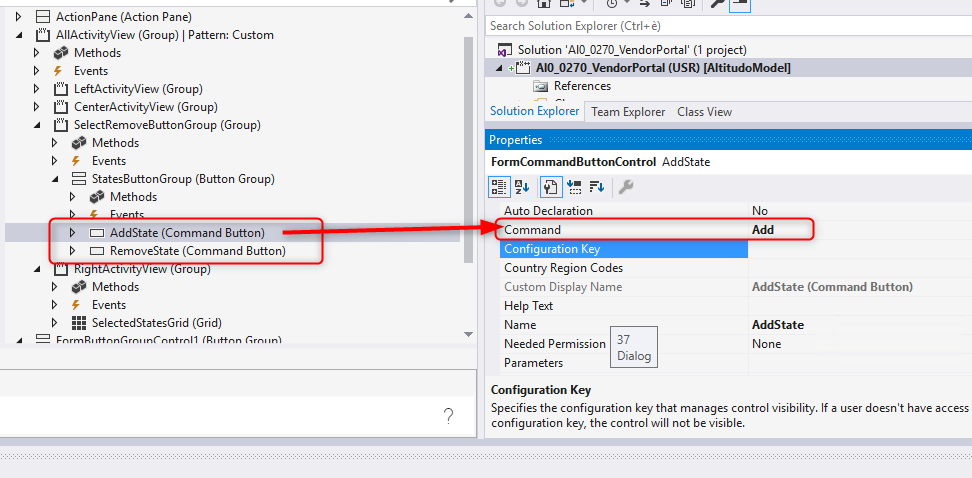
Task: Click the SelectedStatesGrid grid icon
Action: pyautogui.click(x=79, y=323)
